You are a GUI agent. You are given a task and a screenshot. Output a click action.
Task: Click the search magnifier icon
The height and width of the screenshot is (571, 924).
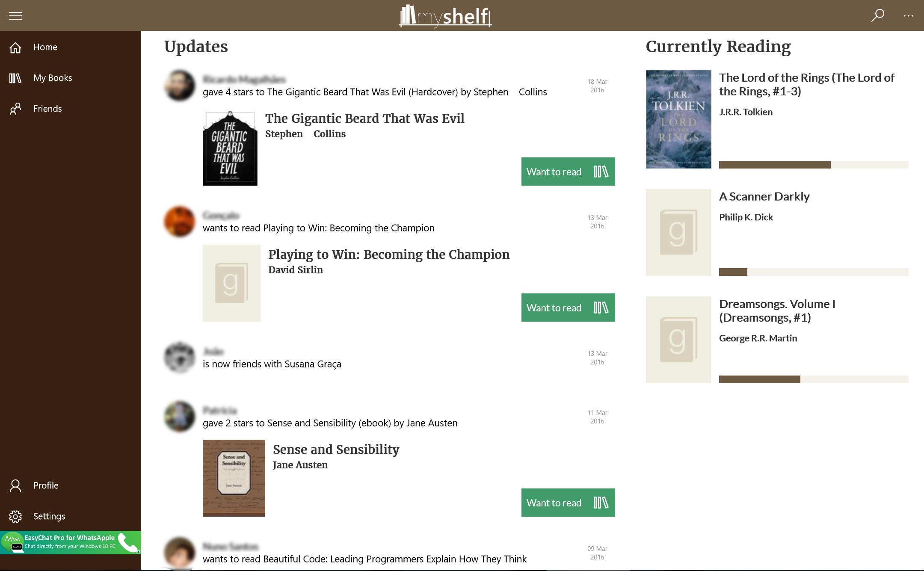pos(878,15)
